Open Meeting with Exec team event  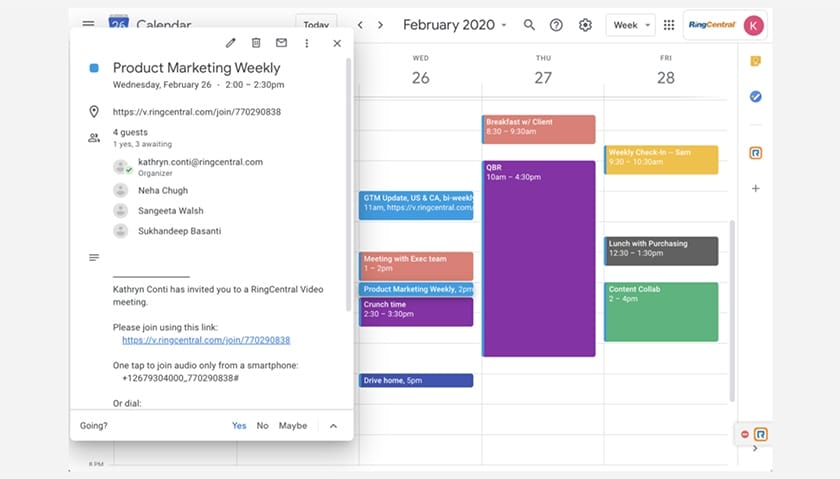(x=416, y=266)
